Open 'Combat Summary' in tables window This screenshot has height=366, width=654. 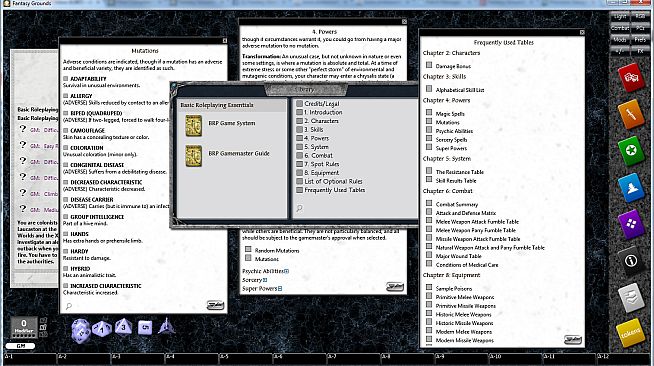coord(457,204)
